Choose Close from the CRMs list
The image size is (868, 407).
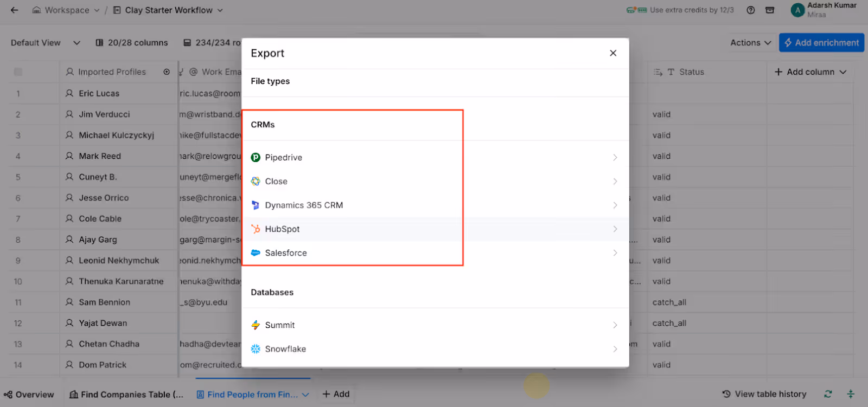click(x=435, y=182)
